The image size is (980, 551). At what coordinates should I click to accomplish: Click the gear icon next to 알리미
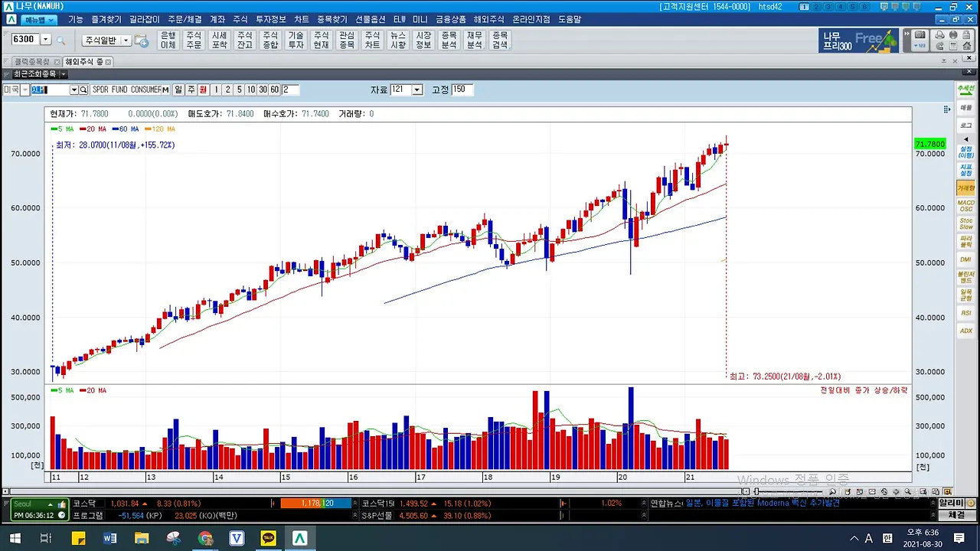tap(971, 504)
